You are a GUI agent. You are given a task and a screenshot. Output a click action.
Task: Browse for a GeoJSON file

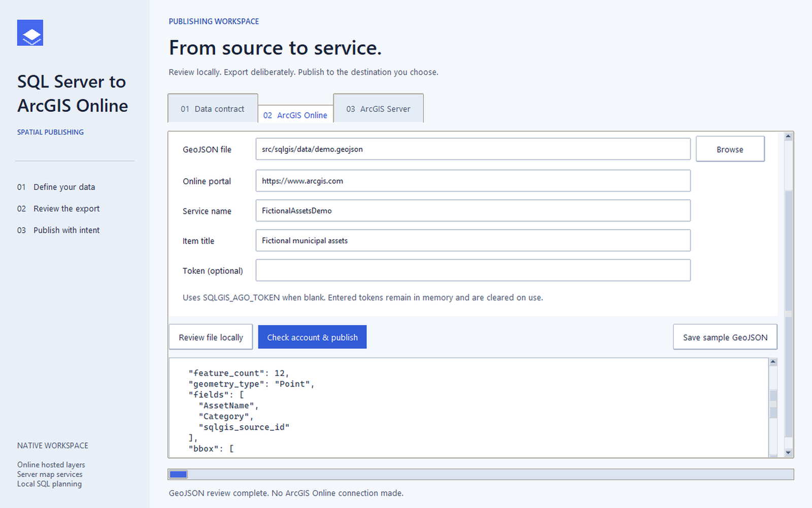point(730,149)
